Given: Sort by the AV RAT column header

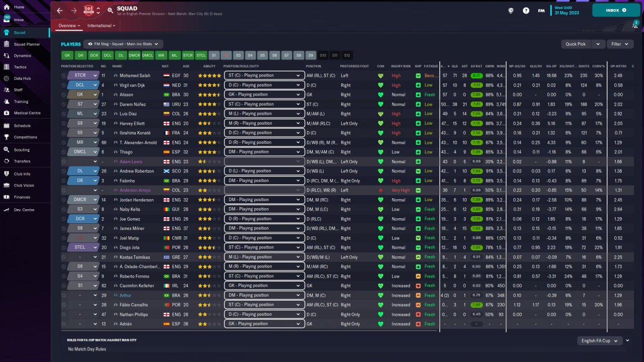Looking at the screenshot, I should point(476,66).
